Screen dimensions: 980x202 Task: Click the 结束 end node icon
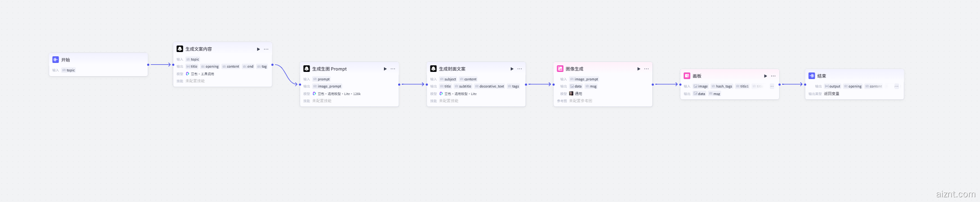(811, 76)
